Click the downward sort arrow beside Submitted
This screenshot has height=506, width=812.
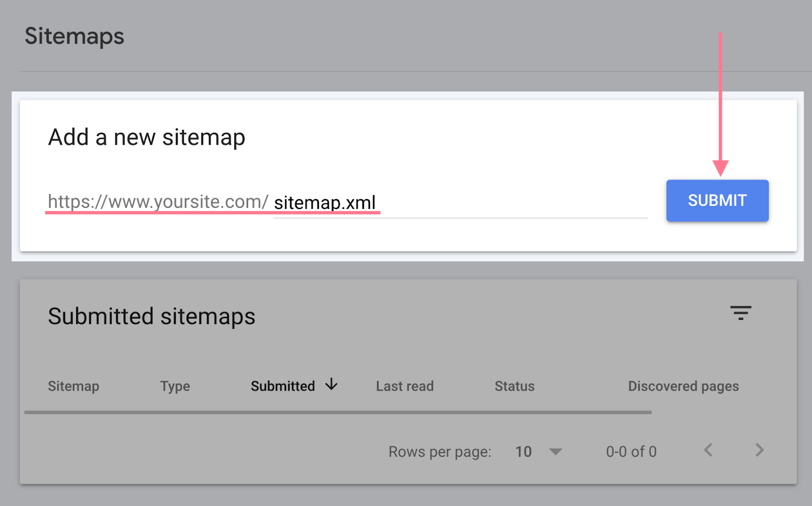[331, 385]
